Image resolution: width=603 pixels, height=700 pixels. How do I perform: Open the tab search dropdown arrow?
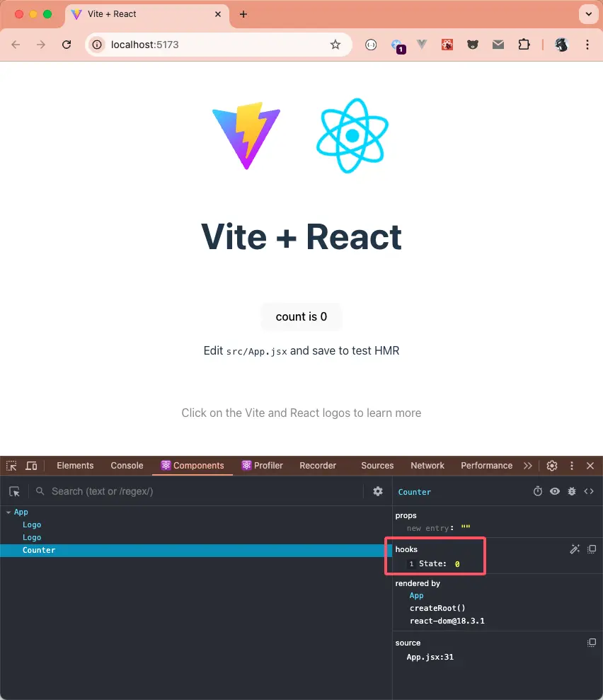click(x=589, y=14)
